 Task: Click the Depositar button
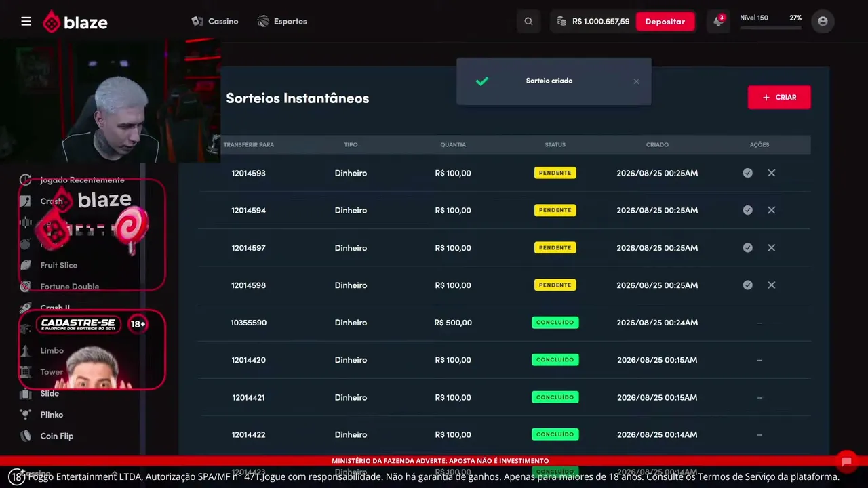pos(665,22)
